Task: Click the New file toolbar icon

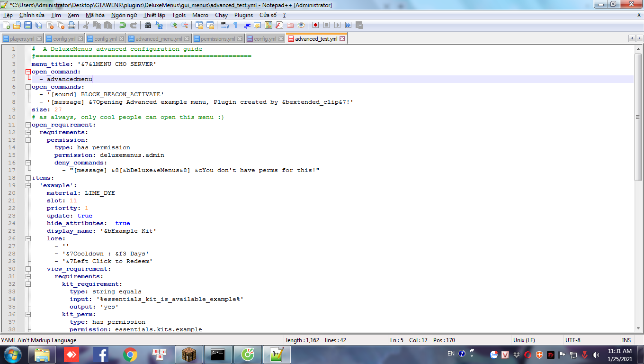Action: point(6,25)
